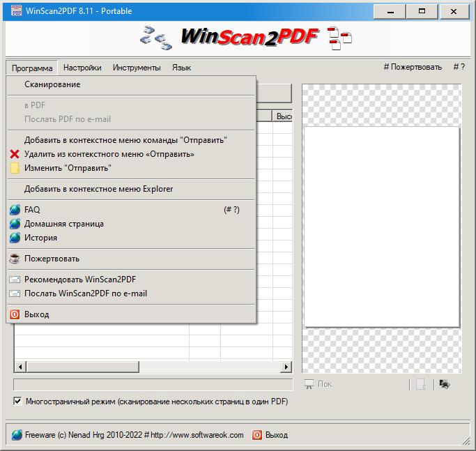This screenshot has width=476, height=451.
Task: Select Удалить из контекстного меню «Отправить»
Action: pos(131,154)
